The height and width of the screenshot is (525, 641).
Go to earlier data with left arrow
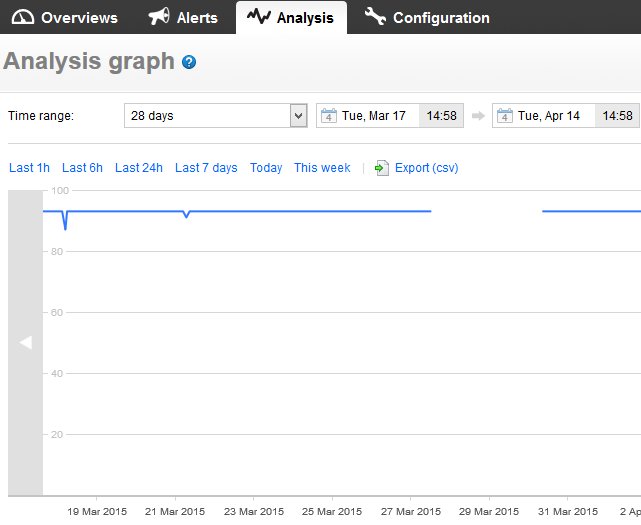tap(25, 343)
